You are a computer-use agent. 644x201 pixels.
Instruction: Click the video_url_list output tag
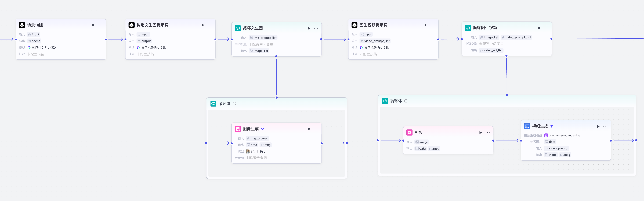[x=491, y=50]
